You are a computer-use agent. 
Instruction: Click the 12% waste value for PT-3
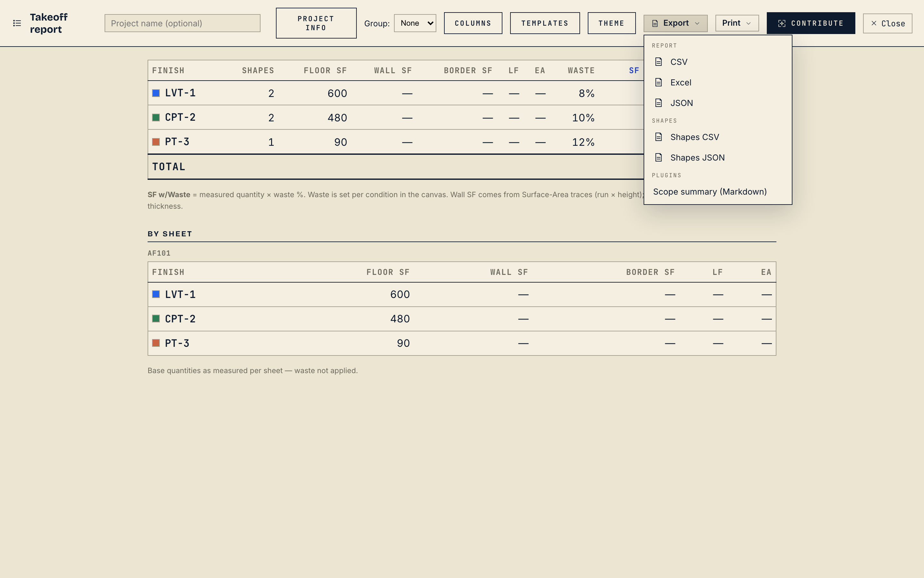pyautogui.click(x=583, y=143)
